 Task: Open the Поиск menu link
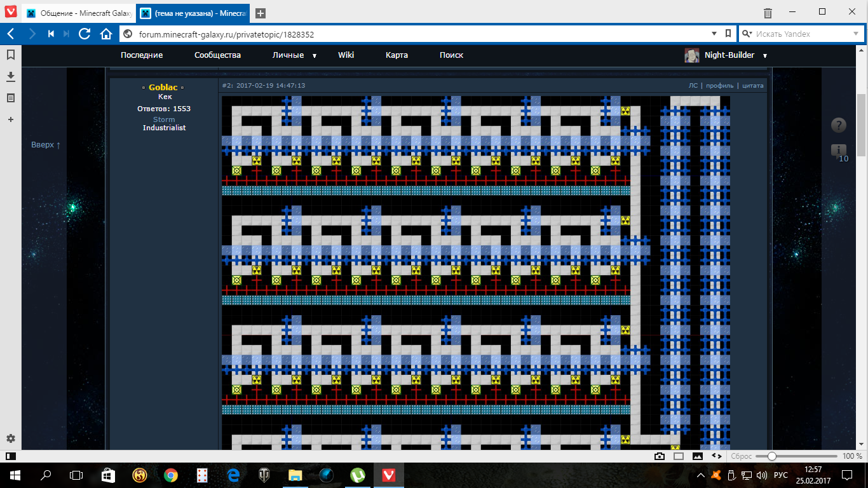tap(451, 55)
